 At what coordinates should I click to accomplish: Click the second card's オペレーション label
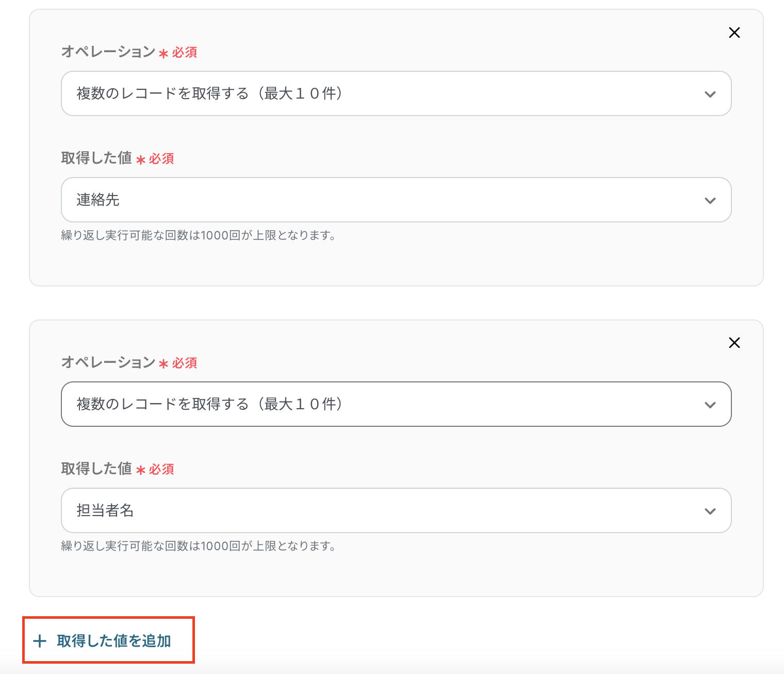pos(108,363)
